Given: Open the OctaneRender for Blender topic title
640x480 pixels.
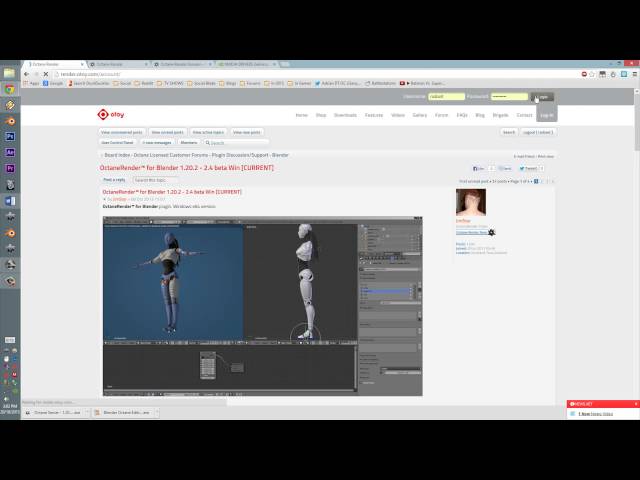Looking at the screenshot, I should (x=187, y=168).
